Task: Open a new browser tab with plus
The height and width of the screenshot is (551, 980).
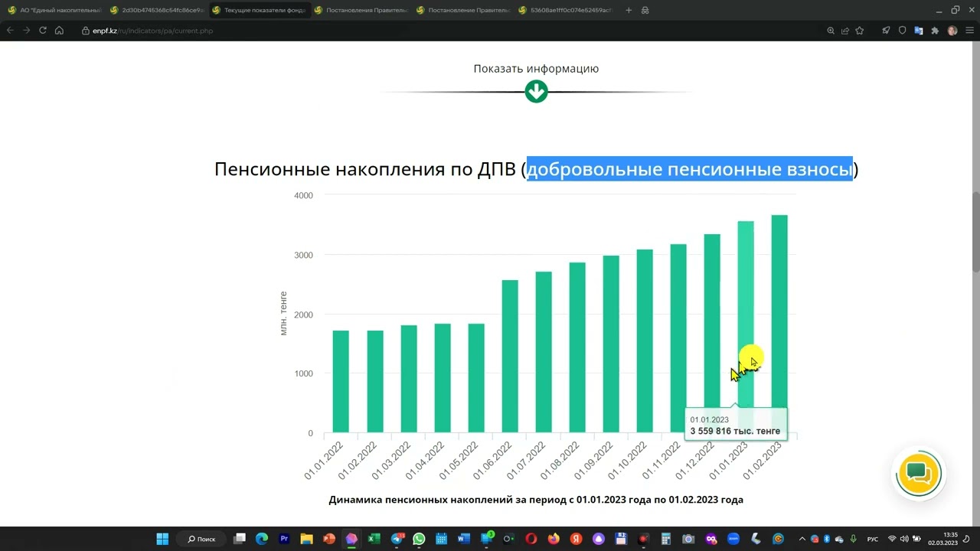Action: click(x=629, y=10)
